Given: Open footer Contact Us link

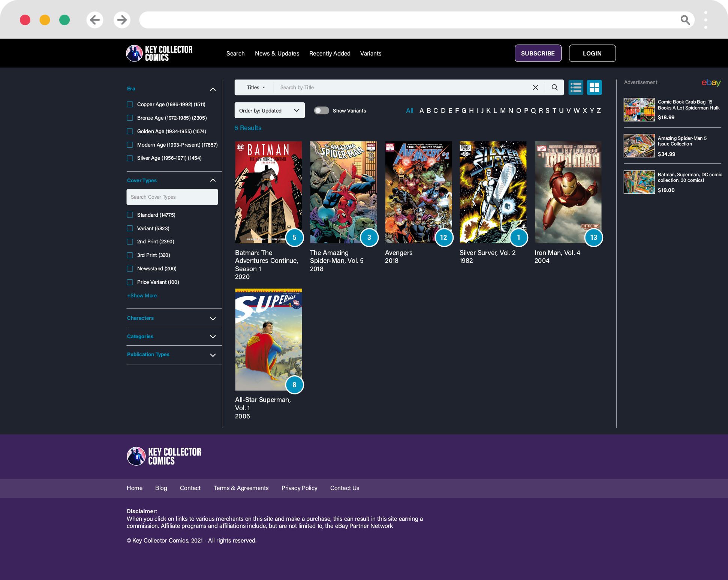Looking at the screenshot, I should point(345,488).
